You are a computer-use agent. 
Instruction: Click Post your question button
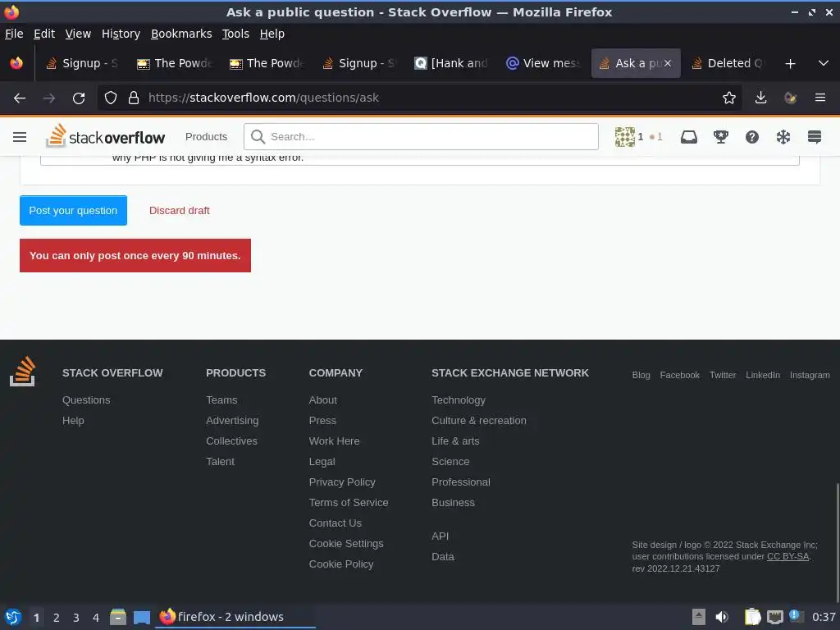pos(73,211)
